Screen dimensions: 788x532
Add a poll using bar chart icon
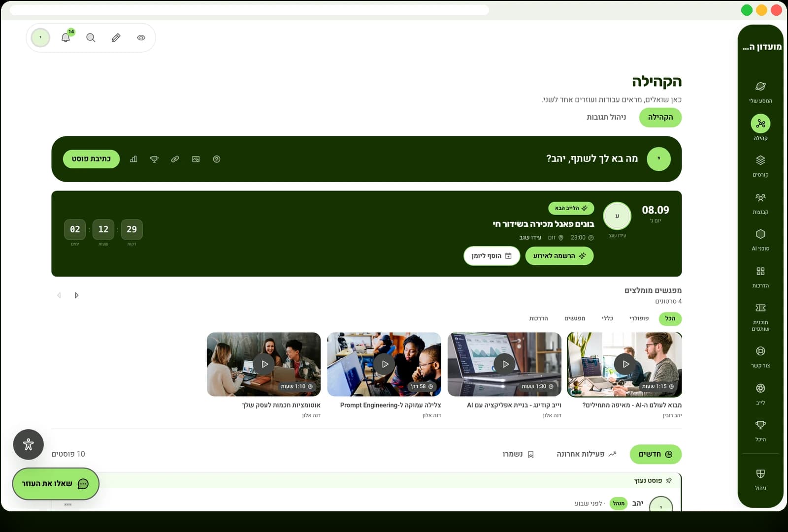(133, 159)
